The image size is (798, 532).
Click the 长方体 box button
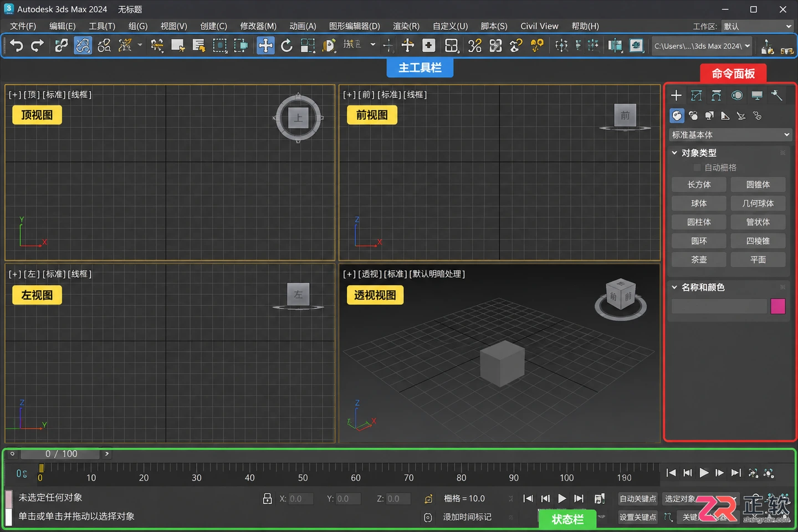click(x=699, y=185)
